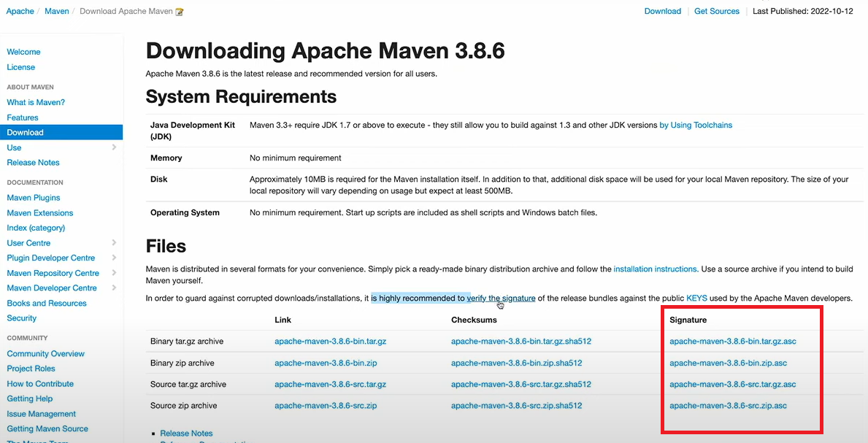Open the apache-maven-3.8.6-bin.tar.gz.sha512 checksum link
The width and height of the screenshot is (868, 443).
point(521,342)
